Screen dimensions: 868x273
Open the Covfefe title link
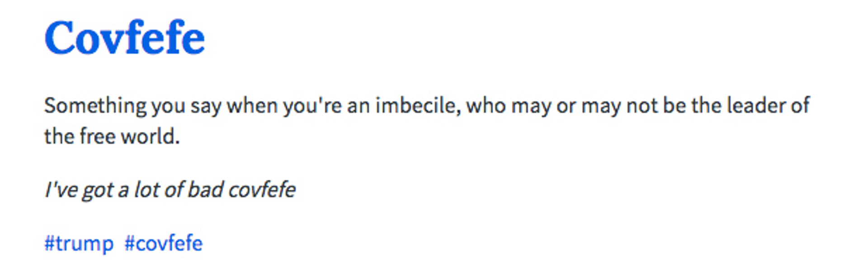pos(124,38)
